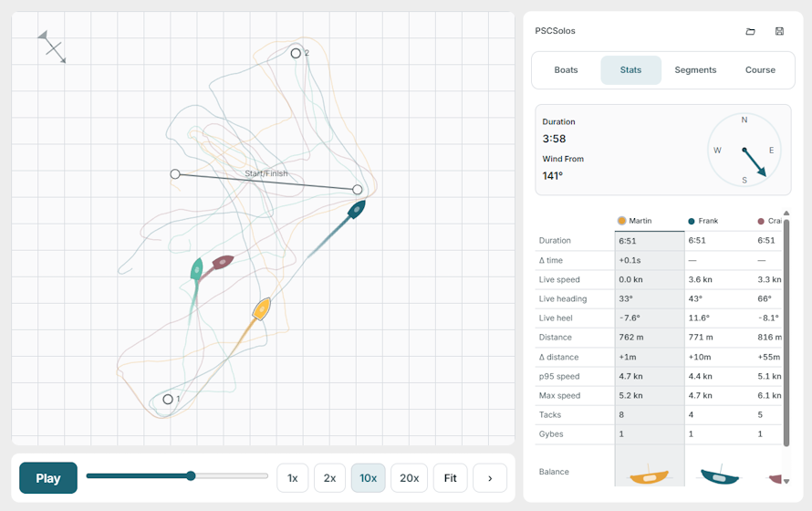This screenshot has height=511, width=812.
Task: Click the Duration row label in stats table
Action: [555, 240]
